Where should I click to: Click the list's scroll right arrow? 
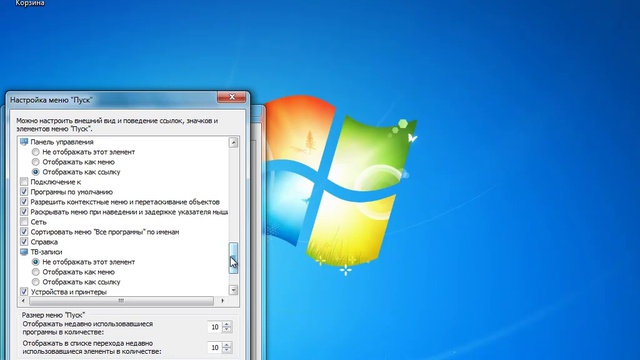pos(222,301)
